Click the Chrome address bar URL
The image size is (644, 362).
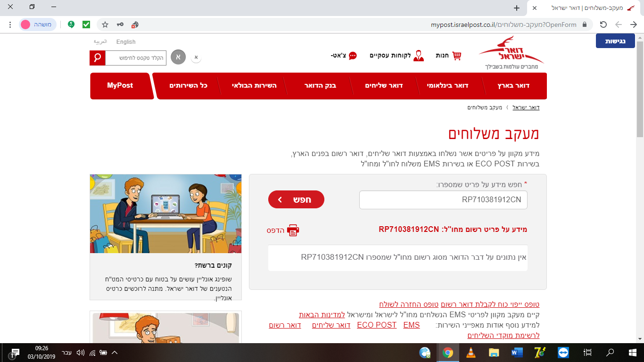[x=504, y=25]
